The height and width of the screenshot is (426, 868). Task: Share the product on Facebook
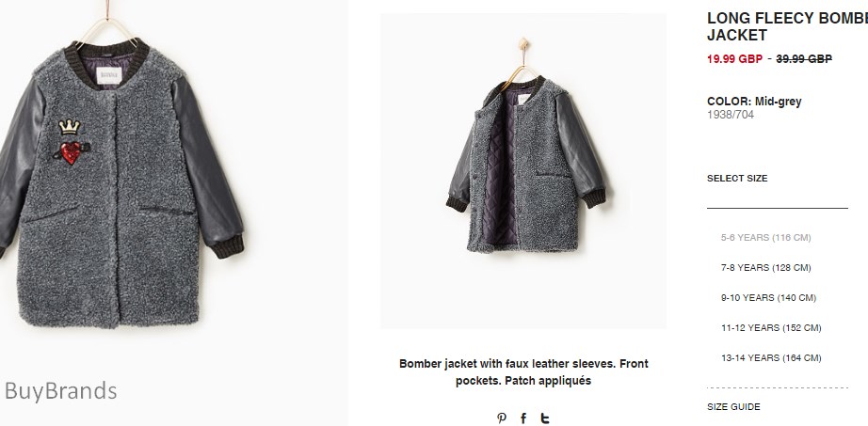(523, 418)
